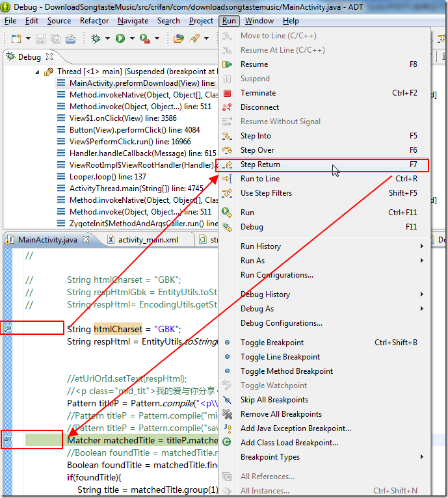
Task: Choose Add Class Load Breakpoint menu item
Action: click(x=324, y=443)
